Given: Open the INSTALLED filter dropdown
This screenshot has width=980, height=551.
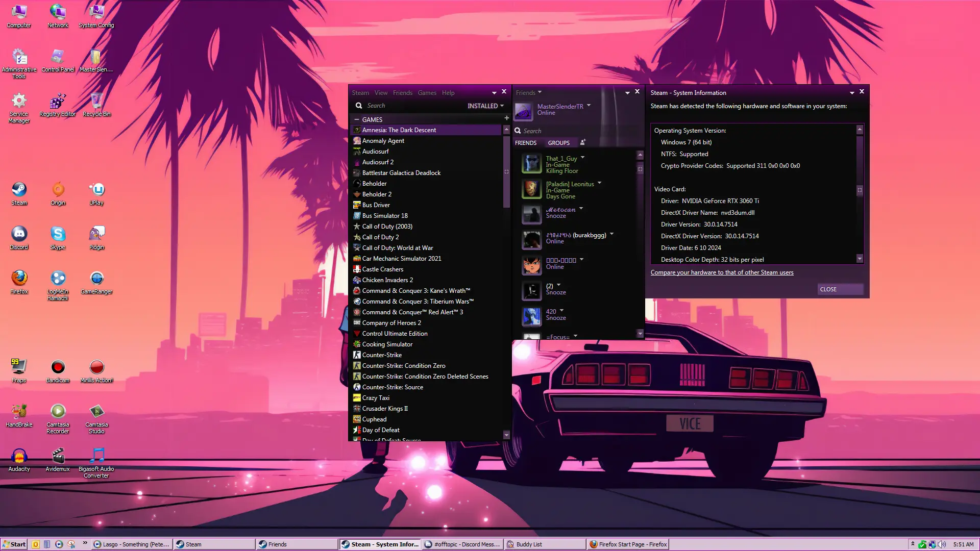Looking at the screenshot, I should click(485, 106).
